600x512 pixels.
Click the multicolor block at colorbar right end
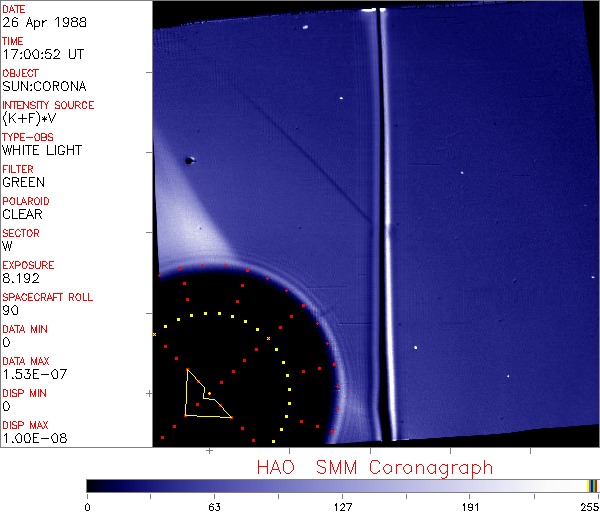coord(593,485)
